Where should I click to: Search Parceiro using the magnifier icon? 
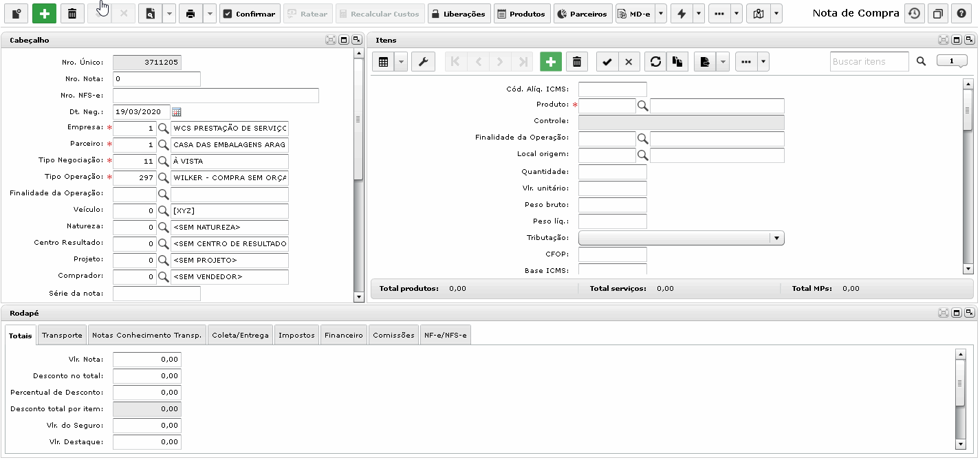point(164,144)
